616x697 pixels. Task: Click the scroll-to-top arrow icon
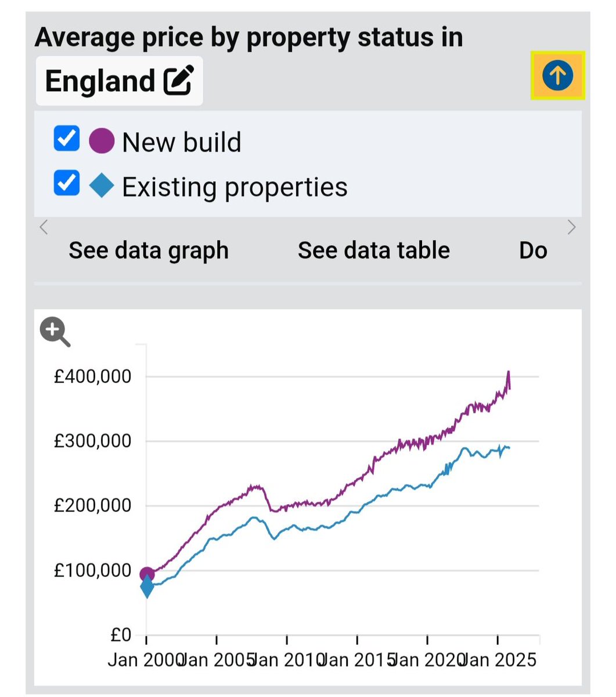pos(557,76)
